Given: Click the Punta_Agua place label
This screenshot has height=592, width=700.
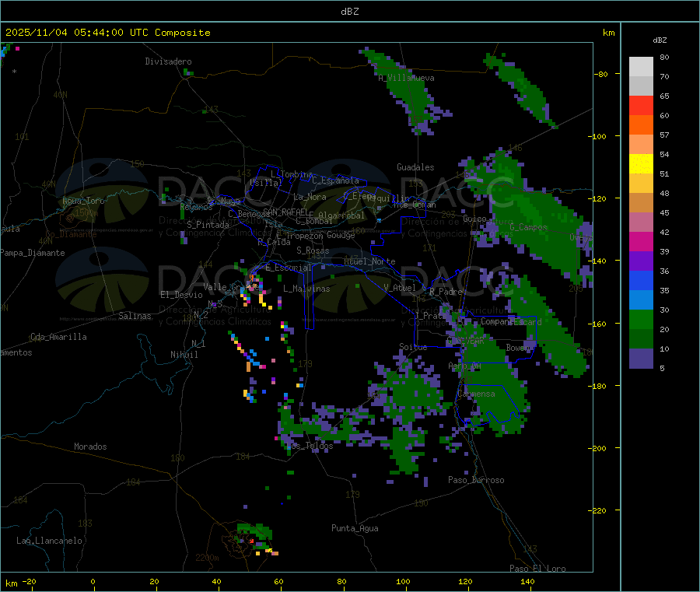Looking at the screenshot, I should [355, 528].
